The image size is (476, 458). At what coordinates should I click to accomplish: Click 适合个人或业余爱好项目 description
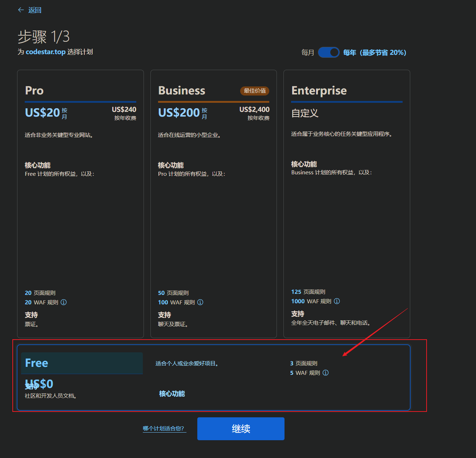[x=187, y=364]
